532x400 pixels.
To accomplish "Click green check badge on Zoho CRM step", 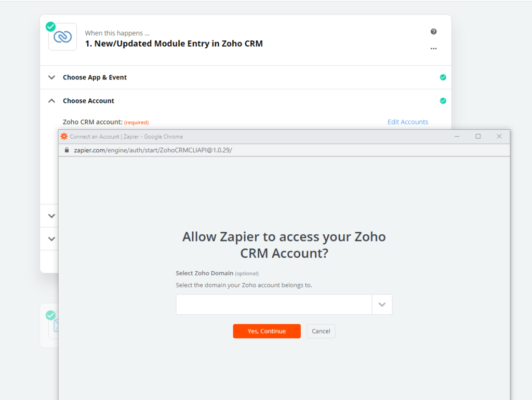I will coord(50,26).
